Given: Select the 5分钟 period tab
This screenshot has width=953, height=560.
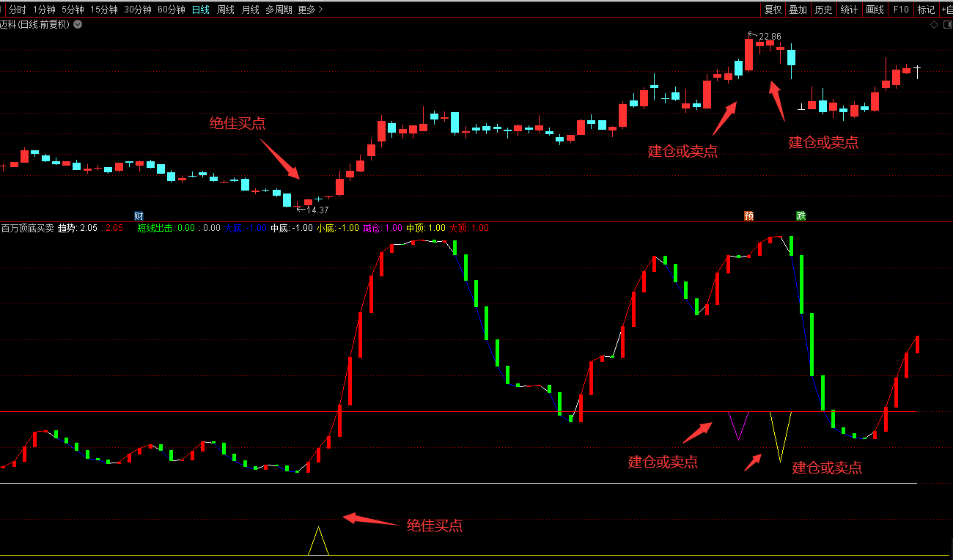Looking at the screenshot, I should [x=73, y=10].
